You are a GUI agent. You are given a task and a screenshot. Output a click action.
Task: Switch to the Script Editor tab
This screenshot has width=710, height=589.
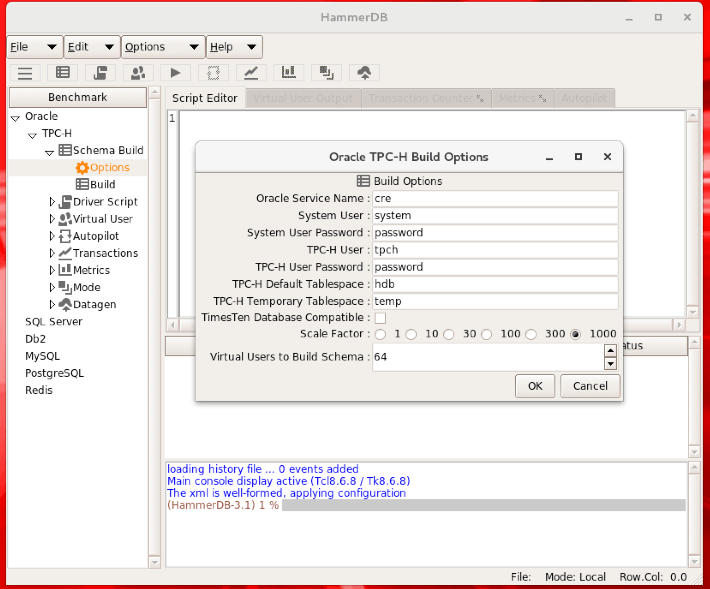click(x=204, y=98)
